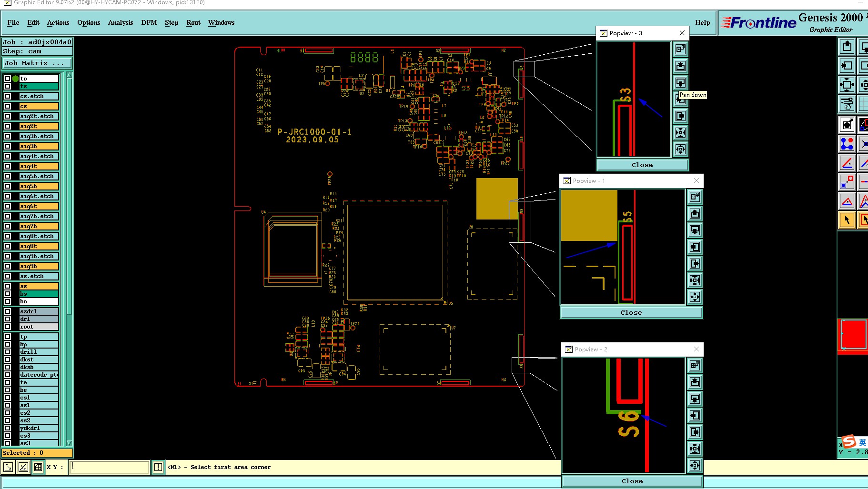Click main toolbar pan left icon
868x489 pixels.
[x=847, y=66]
